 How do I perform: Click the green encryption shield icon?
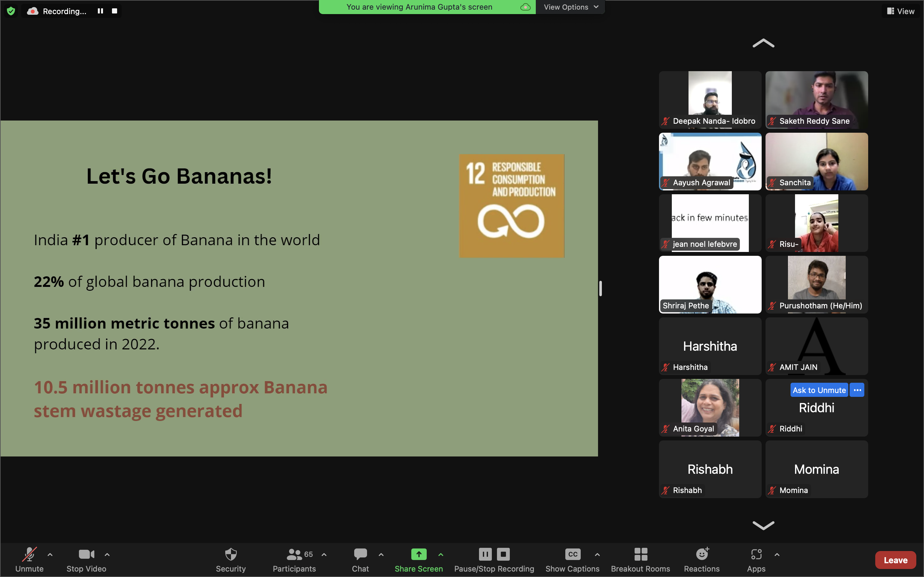click(11, 11)
